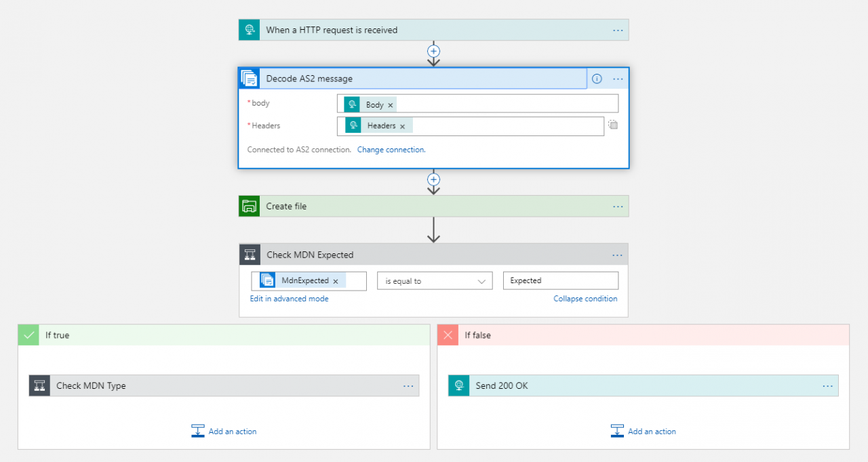
Task: Click the plus to insert step after the trigger
Action: pos(433,51)
